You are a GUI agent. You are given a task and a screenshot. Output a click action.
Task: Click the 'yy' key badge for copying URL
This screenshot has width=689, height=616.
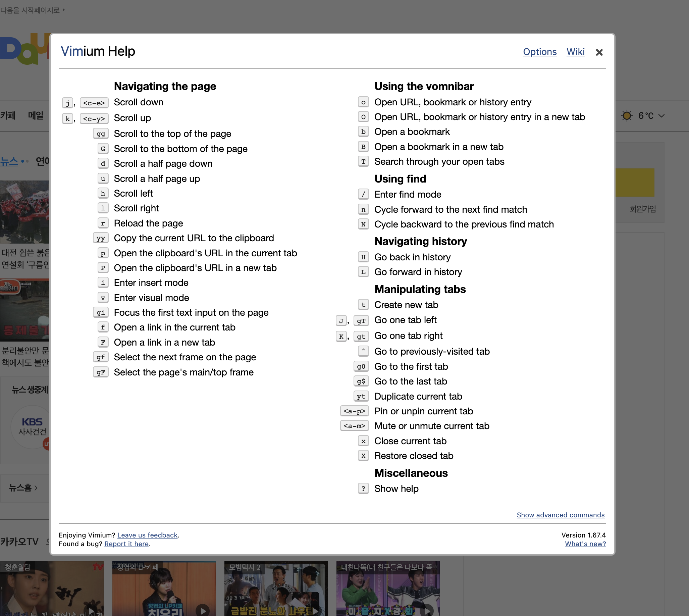pyautogui.click(x=101, y=238)
